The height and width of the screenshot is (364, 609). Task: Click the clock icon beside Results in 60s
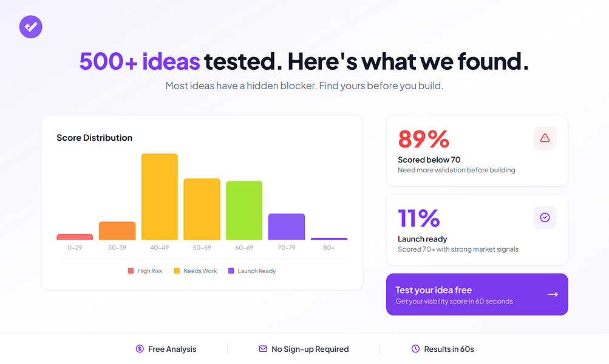pos(416,349)
